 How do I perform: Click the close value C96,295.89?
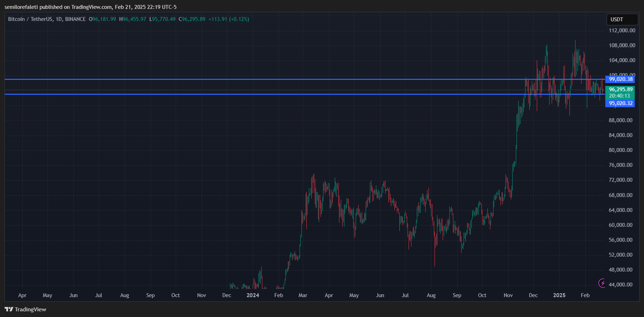click(x=192, y=19)
